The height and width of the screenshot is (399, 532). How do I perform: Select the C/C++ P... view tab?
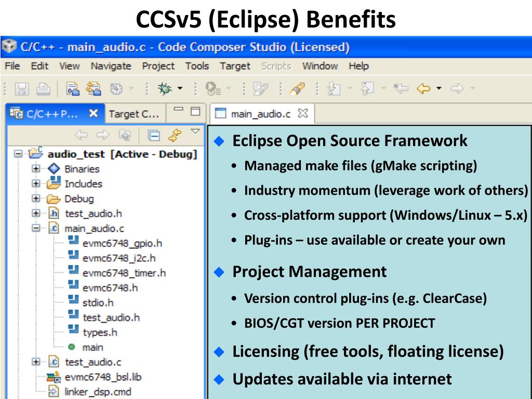55,114
